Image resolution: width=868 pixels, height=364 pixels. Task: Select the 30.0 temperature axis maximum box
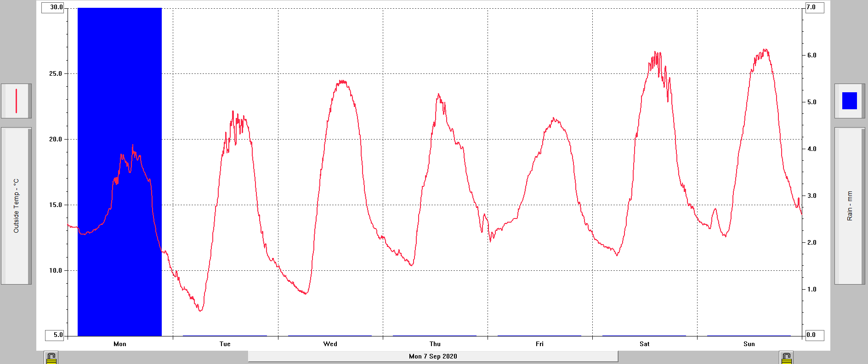pos(53,7)
